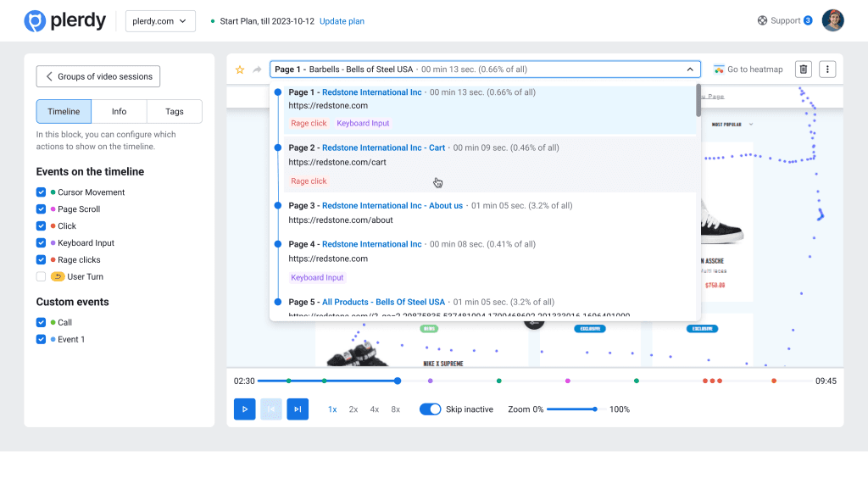
Task: Select 2x playback speed
Action: (x=353, y=409)
